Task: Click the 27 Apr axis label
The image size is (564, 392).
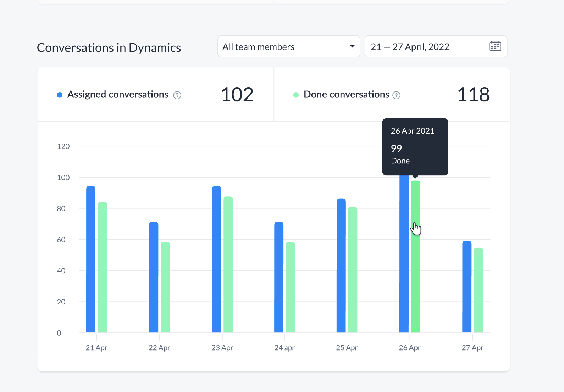Action: [472, 348]
